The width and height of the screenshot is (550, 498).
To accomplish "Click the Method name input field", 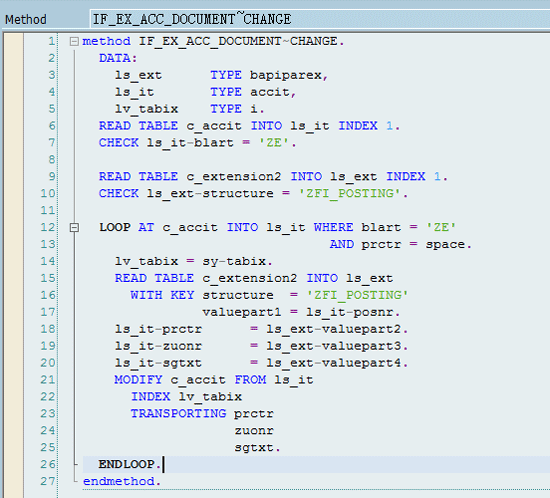I will [319, 19].
